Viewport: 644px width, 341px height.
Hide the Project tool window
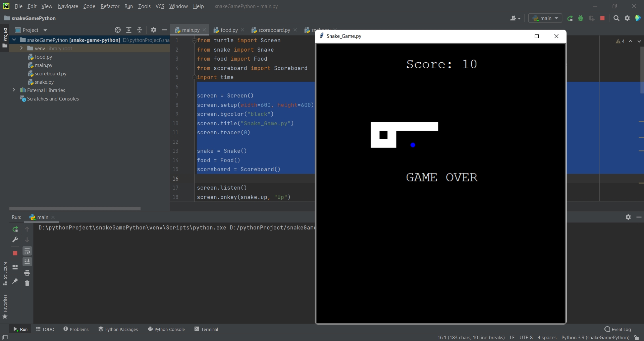click(164, 30)
